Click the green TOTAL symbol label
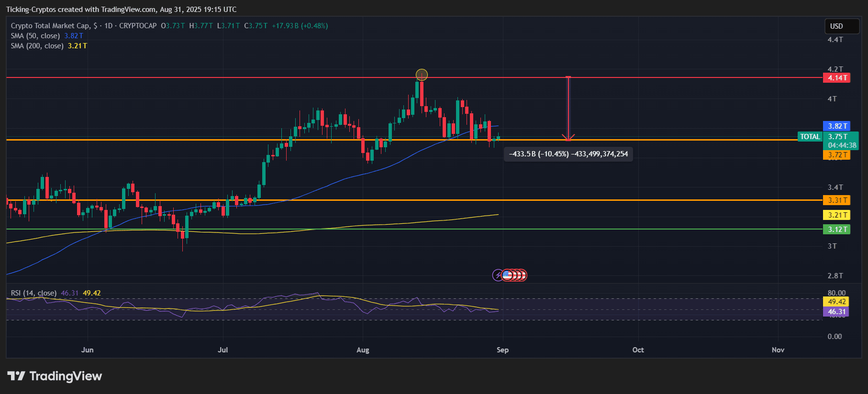The width and height of the screenshot is (868, 394). 810,137
